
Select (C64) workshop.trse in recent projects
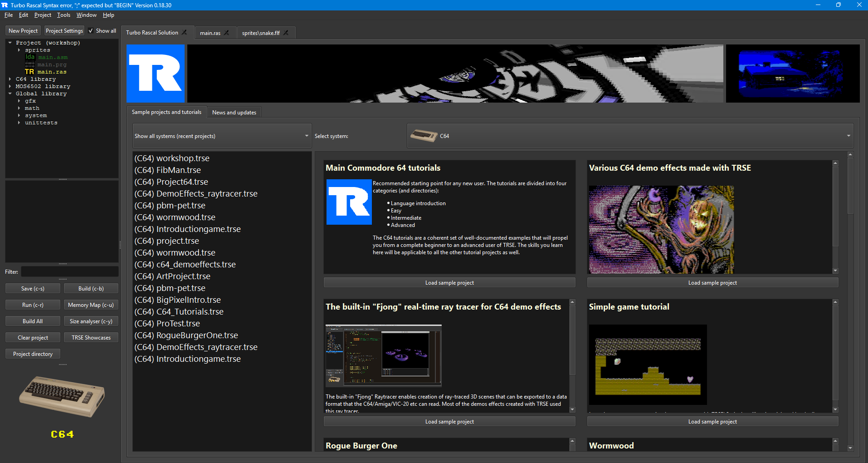[x=172, y=158]
